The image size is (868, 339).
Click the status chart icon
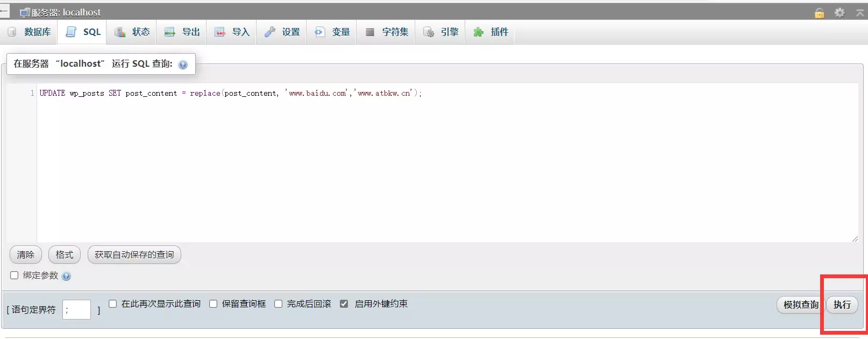pos(120,32)
